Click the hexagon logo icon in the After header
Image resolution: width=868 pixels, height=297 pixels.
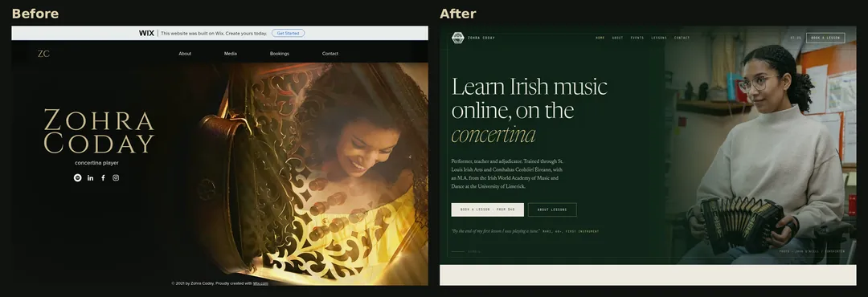click(x=458, y=38)
